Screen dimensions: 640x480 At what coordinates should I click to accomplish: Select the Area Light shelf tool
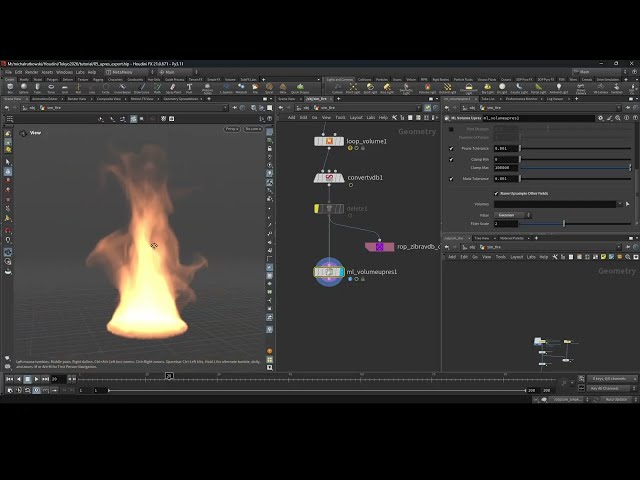387,87
